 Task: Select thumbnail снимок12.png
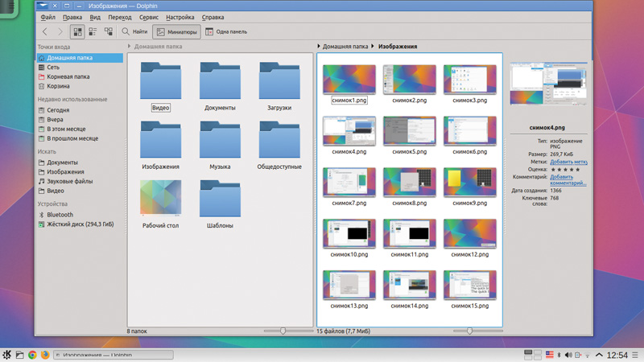coord(470,233)
